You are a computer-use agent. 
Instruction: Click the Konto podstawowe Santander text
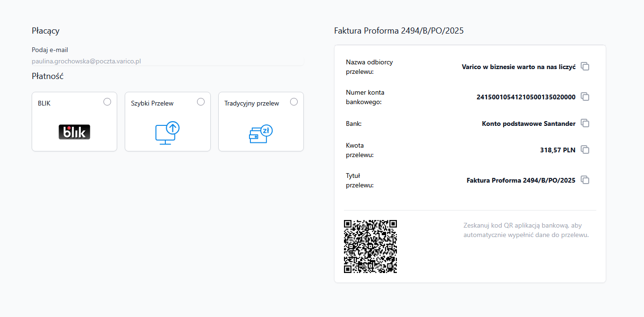click(x=528, y=123)
